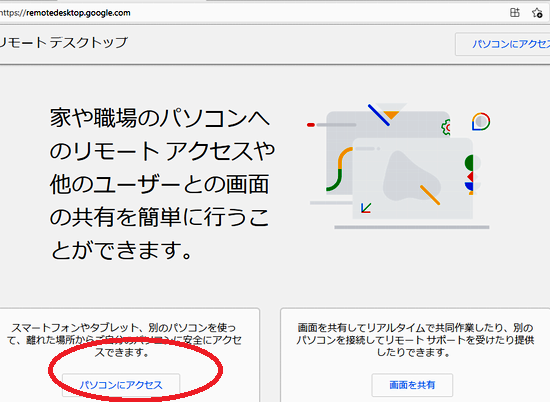Screen dimensions: 550x402
Task: Click the スマートフォンやタブレット card description
Action: tap(124, 340)
